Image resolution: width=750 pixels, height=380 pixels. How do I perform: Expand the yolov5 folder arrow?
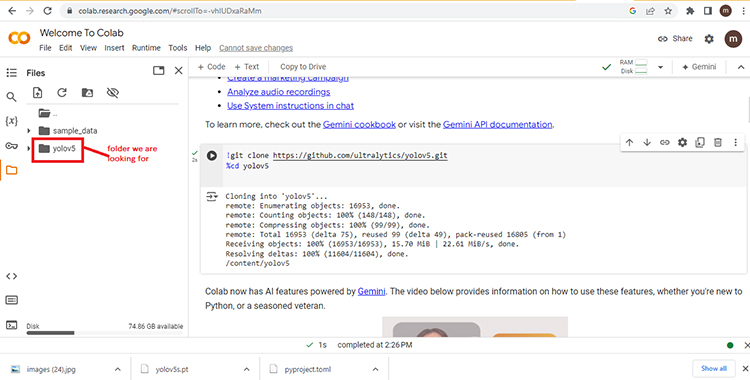(x=29, y=148)
